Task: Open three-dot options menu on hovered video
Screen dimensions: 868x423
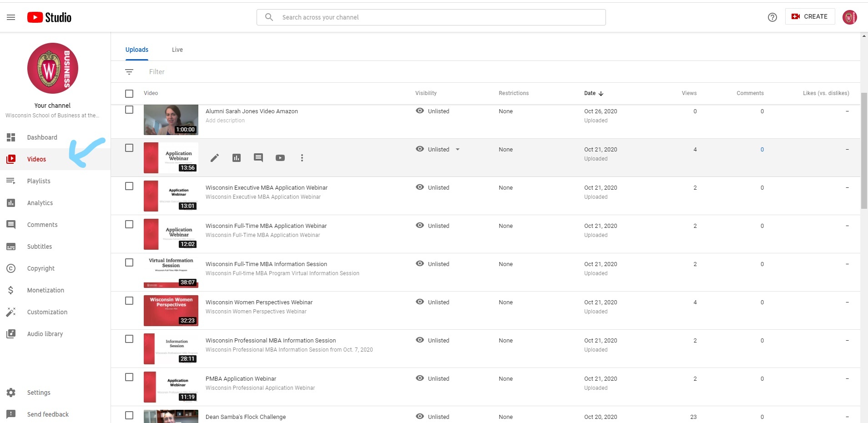Action: click(302, 158)
